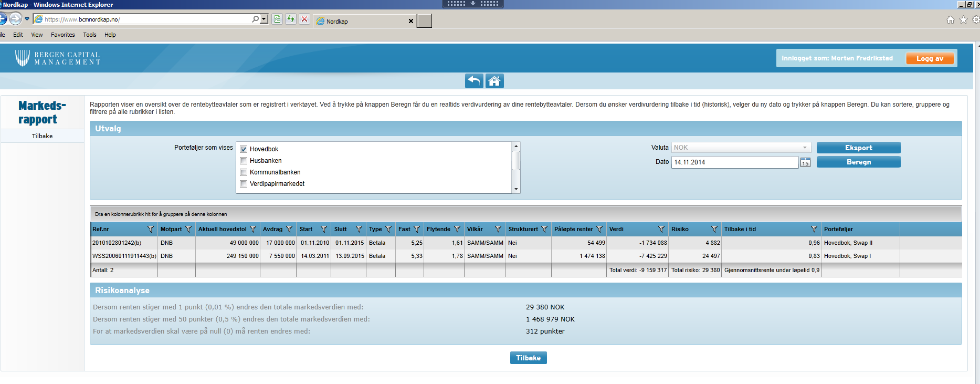Open the Favorites menu
The height and width of the screenshot is (384, 980).
click(63, 35)
